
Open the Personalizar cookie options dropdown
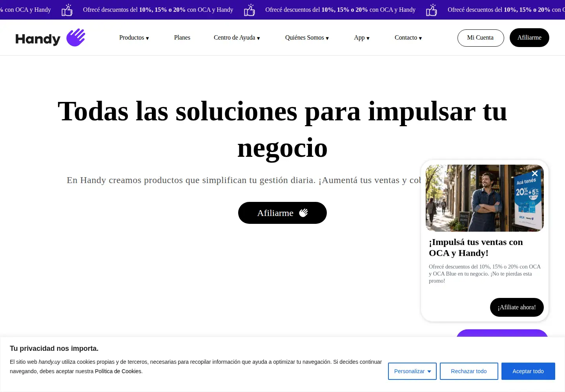(x=412, y=371)
